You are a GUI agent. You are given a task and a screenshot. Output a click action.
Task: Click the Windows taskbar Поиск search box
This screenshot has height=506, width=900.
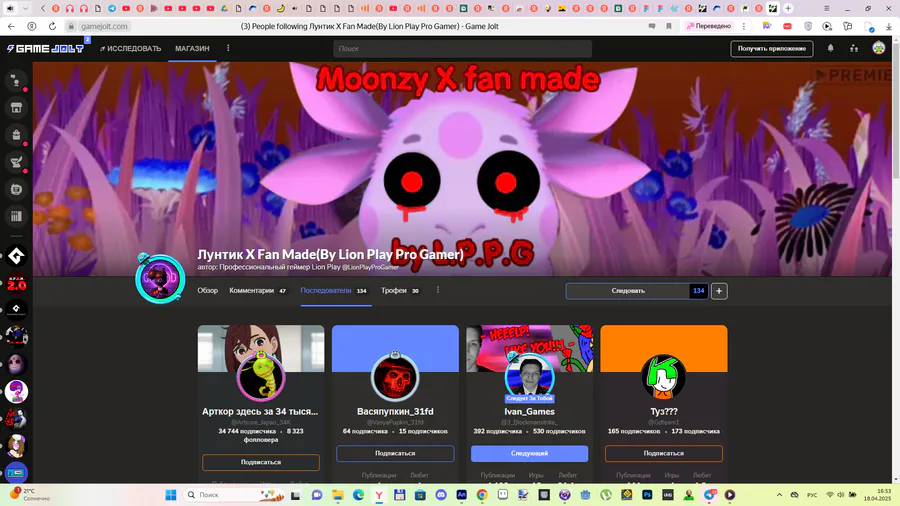point(235,495)
